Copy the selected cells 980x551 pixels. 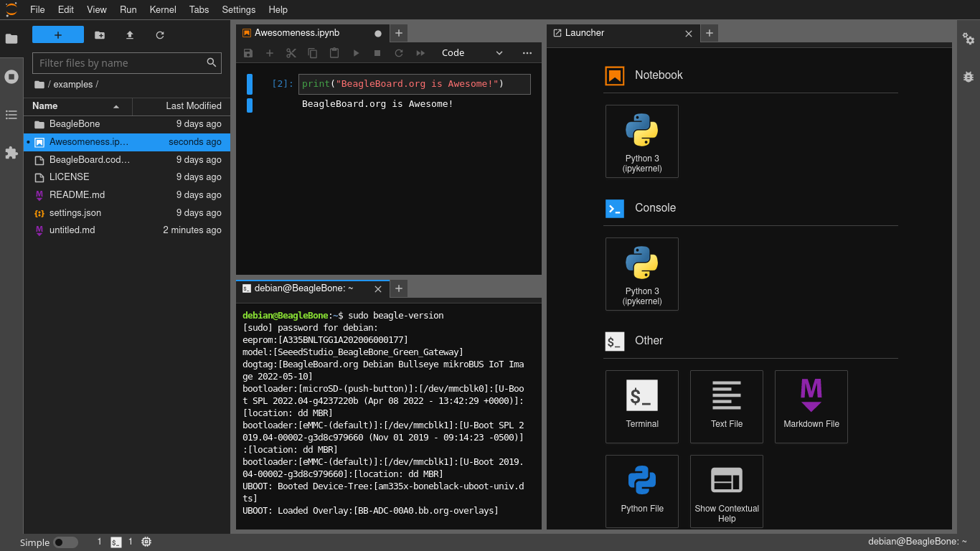pyautogui.click(x=313, y=53)
